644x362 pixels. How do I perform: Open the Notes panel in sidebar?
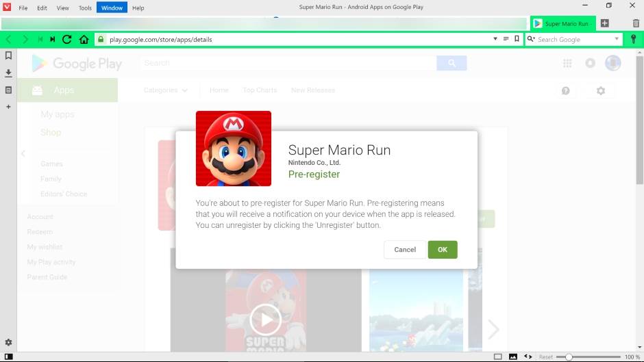click(x=8, y=90)
